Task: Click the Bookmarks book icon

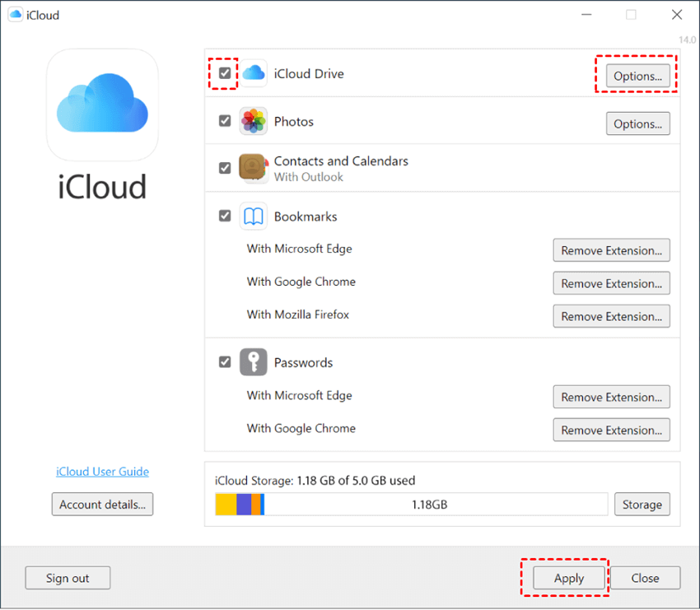Action: coord(253,217)
